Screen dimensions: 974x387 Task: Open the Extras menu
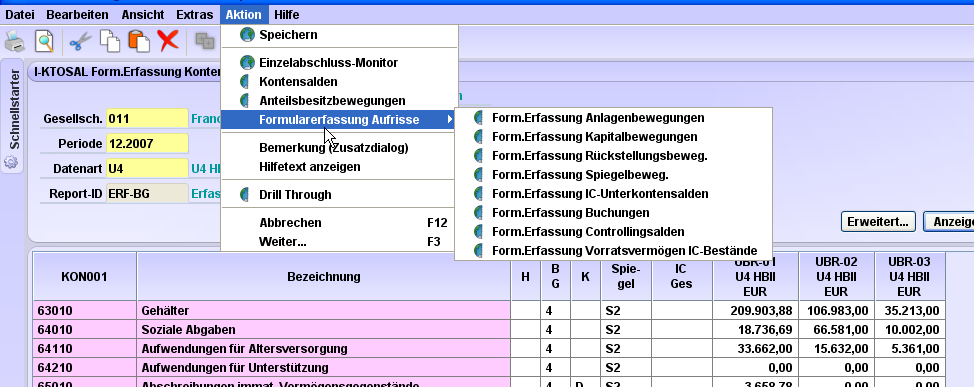tap(194, 14)
